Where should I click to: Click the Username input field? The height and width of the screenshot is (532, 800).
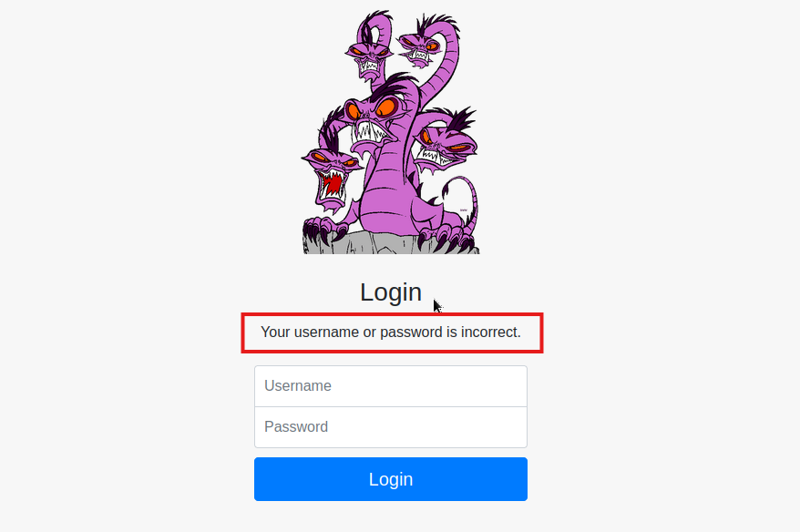[x=390, y=386]
